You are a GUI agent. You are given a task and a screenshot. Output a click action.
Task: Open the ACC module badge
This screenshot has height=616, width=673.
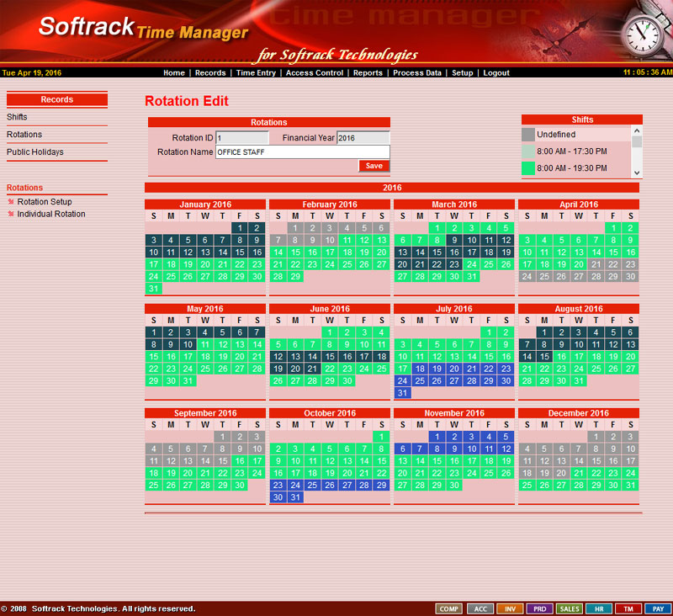(480, 608)
